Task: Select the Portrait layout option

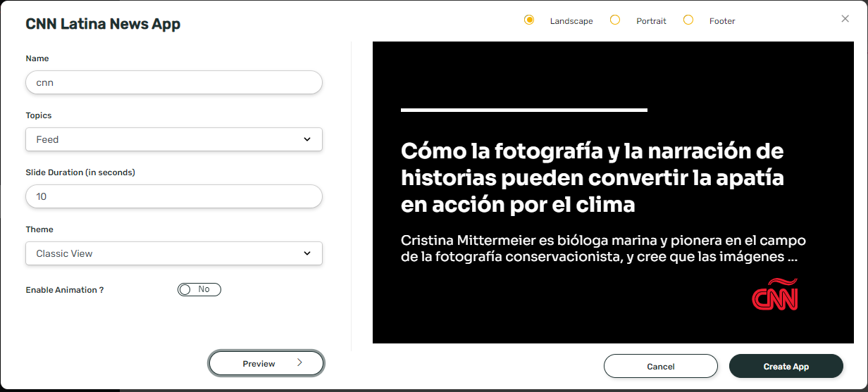Action: coord(615,20)
